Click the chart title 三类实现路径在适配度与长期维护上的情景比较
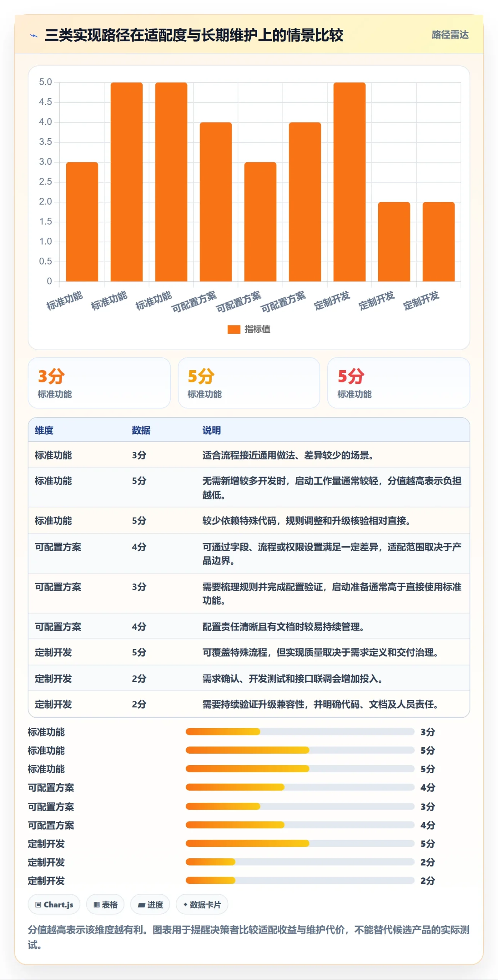Viewport: 498px width, 980px height. tap(194, 35)
